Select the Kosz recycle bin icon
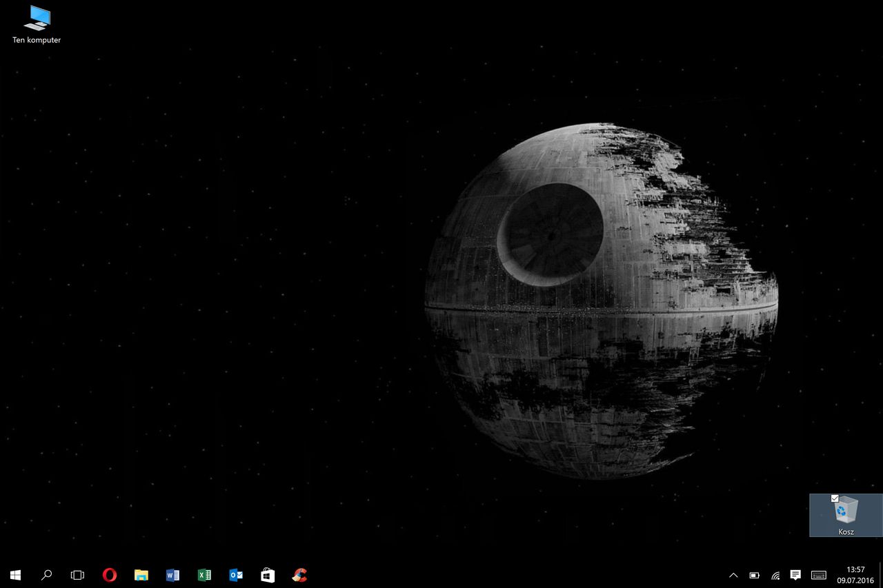This screenshot has height=588, width=883. coord(846,515)
